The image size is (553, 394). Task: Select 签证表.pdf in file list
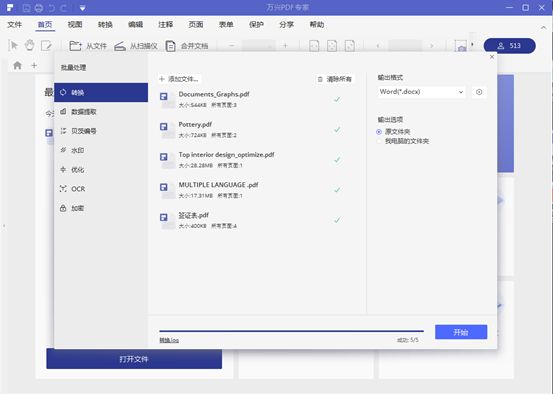pyautogui.click(x=257, y=220)
